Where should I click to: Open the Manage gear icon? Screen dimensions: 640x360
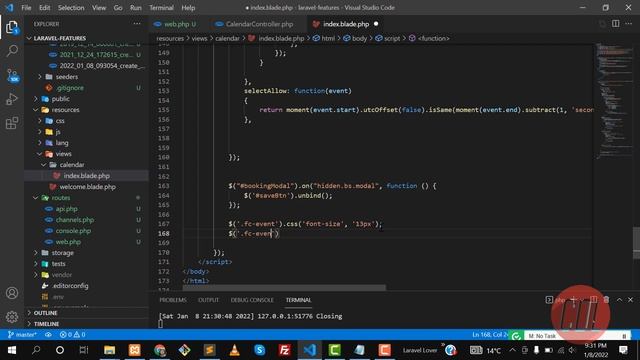coord(12,316)
